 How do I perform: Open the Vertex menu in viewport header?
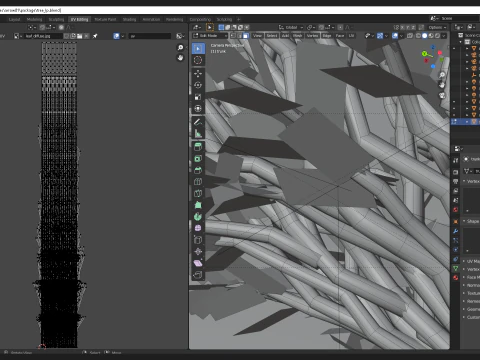pyautogui.click(x=312, y=36)
